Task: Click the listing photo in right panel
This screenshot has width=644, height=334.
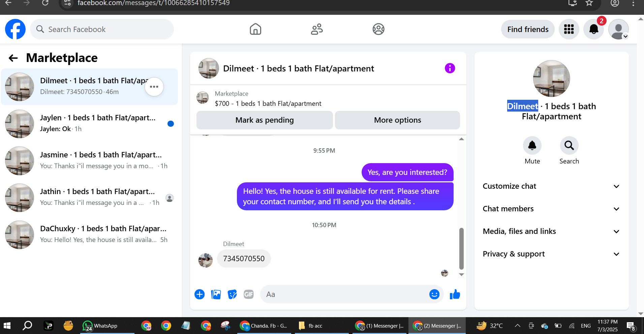Action: [551, 79]
